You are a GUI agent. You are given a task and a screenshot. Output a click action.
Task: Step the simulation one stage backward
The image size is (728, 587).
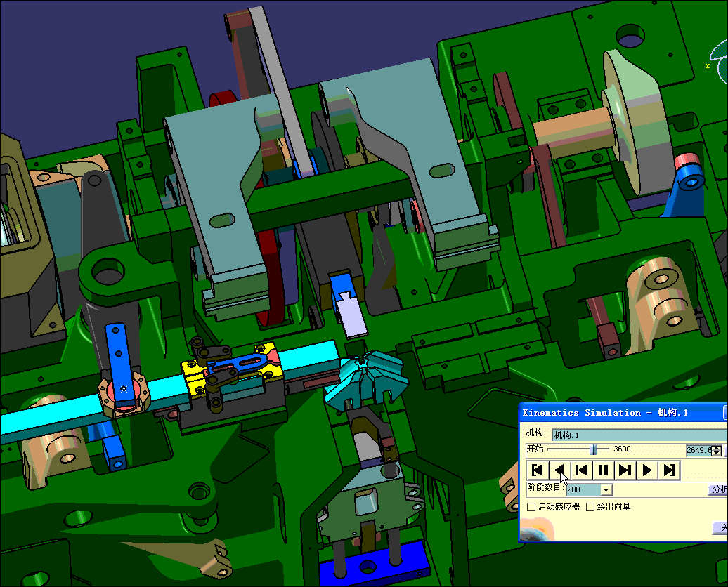[x=581, y=470]
